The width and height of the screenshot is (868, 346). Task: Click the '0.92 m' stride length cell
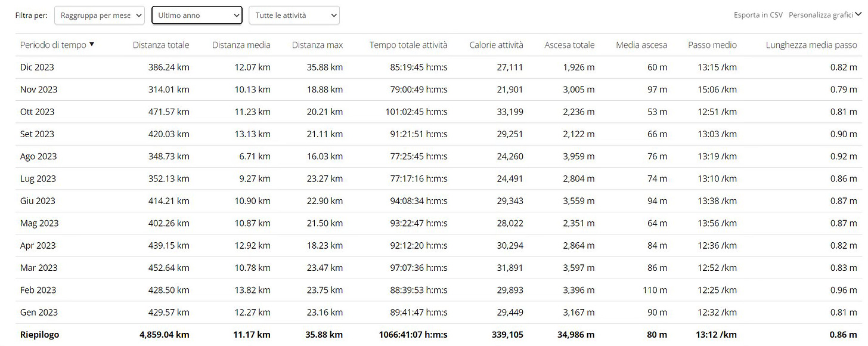(x=844, y=156)
